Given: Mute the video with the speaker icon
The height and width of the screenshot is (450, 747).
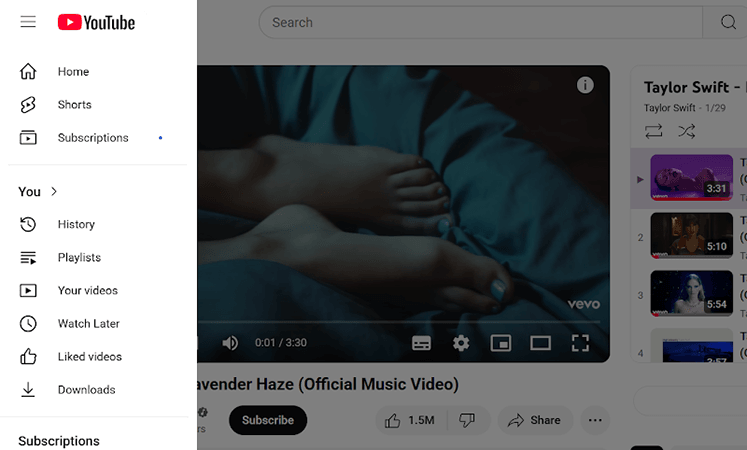Looking at the screenshot, I should coord(230,343).
